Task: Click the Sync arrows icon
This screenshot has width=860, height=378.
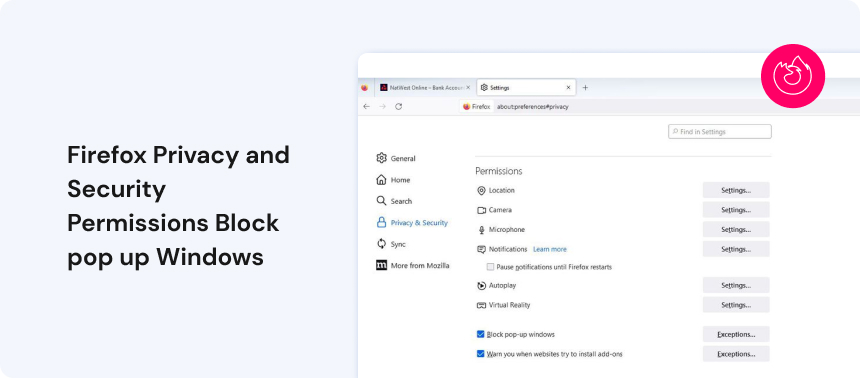Action: tap(381, 244)
